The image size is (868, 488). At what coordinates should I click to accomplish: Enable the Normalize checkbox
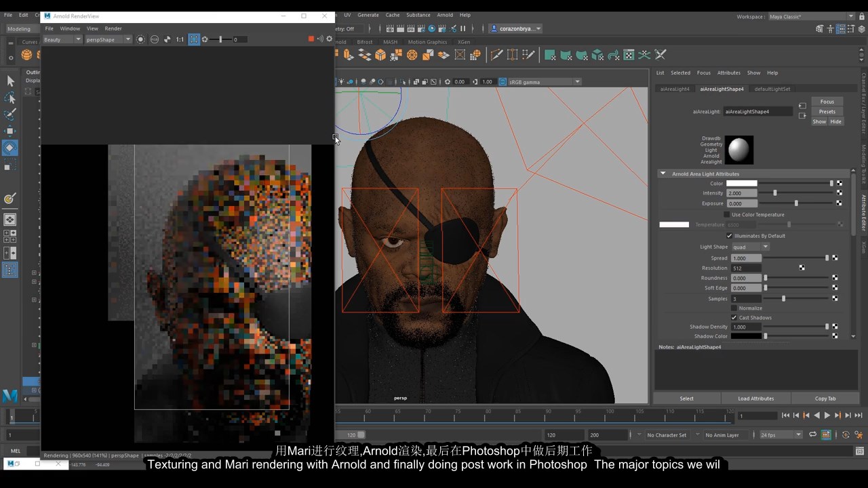pyautogui.click(x=734, y=308)
